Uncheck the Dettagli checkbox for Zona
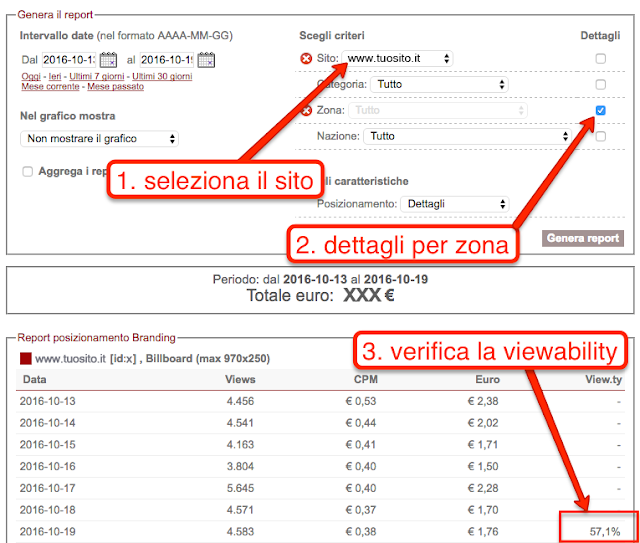Image resolution: width=640 pixels, height=543 pixels. (600, 110)
